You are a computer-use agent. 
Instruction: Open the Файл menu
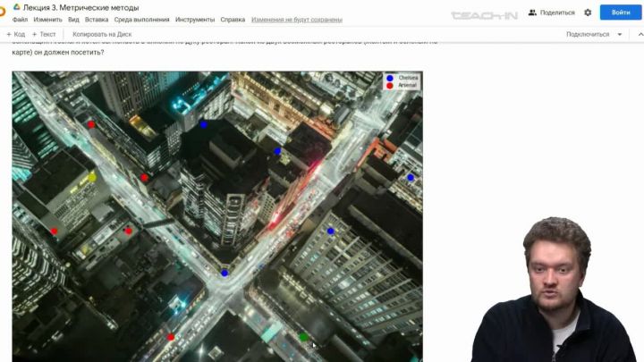(x=20, y=19)
